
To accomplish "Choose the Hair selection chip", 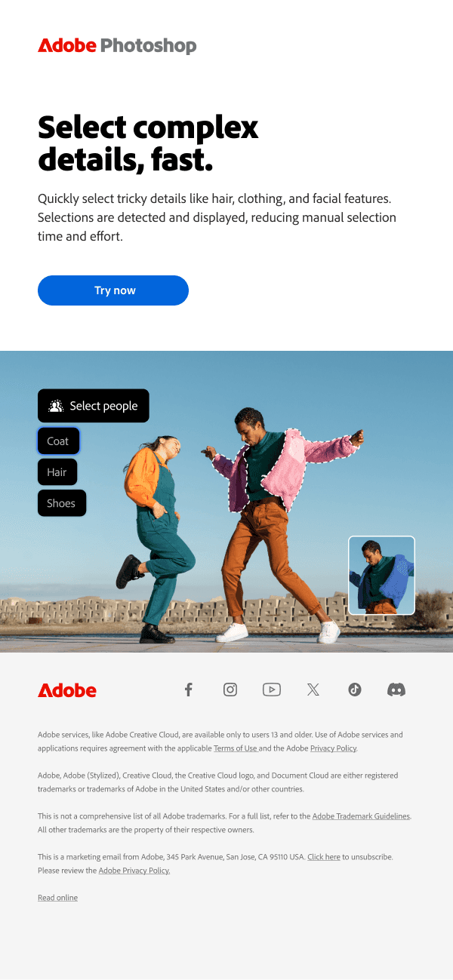I will coord(57,472).
